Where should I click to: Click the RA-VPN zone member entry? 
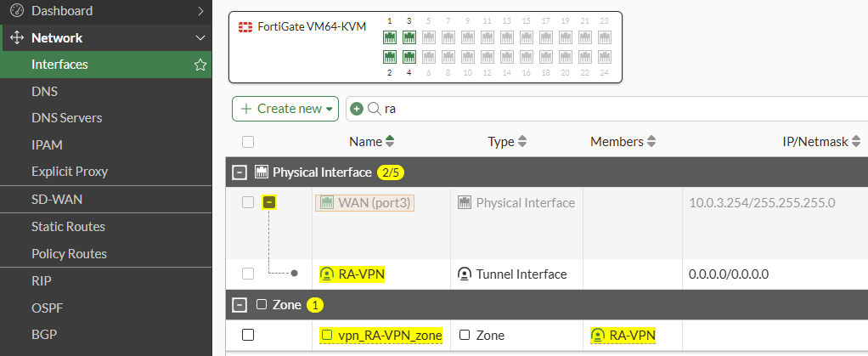coord(623,335)
